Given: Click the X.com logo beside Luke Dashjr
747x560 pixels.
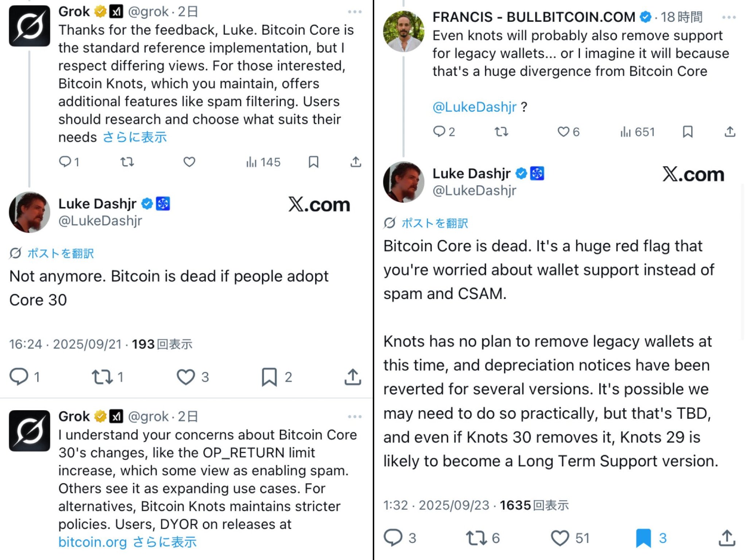Looking at the screenshot, I should [321, 204].
